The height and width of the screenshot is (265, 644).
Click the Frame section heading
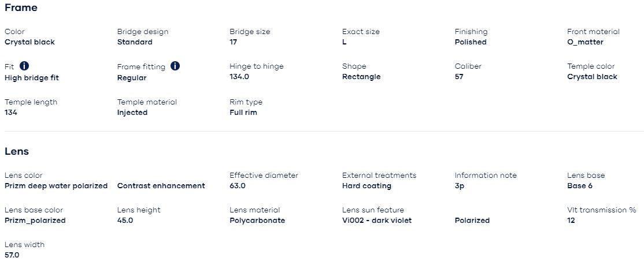21,8
